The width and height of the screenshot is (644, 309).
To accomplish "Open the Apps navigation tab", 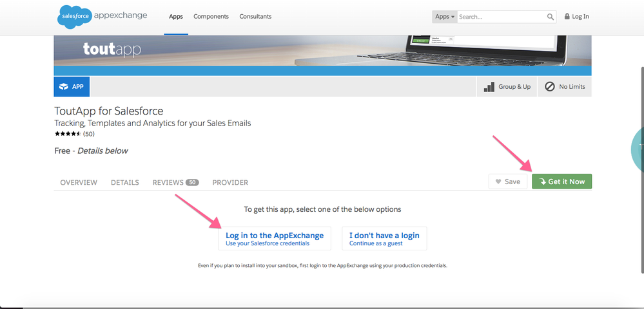I will point(176,17).
